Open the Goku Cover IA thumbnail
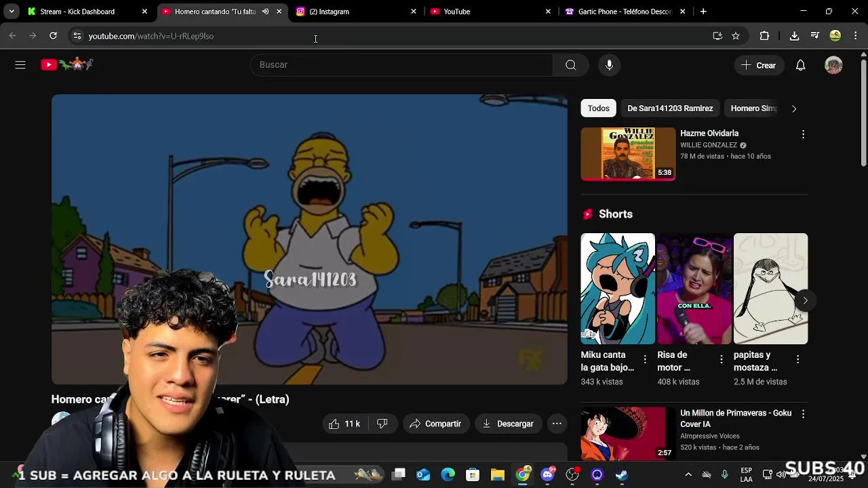The width and height of the screenshot is (868, 488). point(628,433)
